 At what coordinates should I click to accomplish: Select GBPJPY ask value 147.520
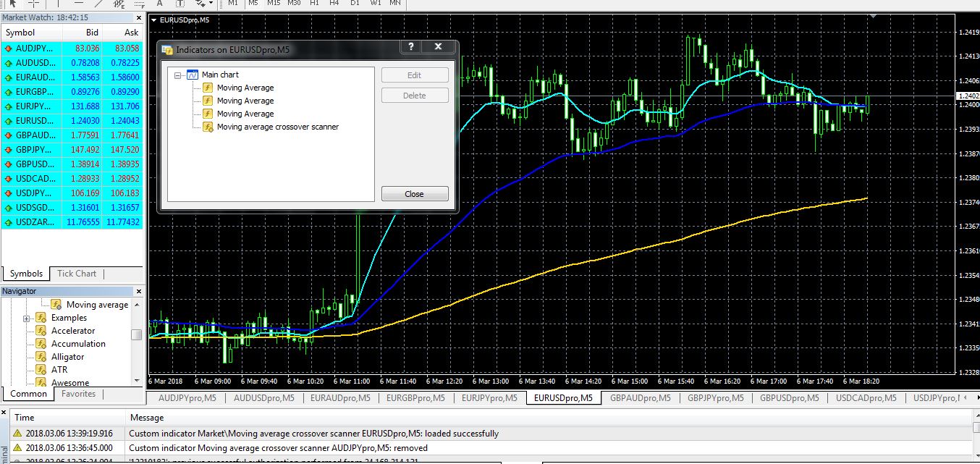(124, 150)
